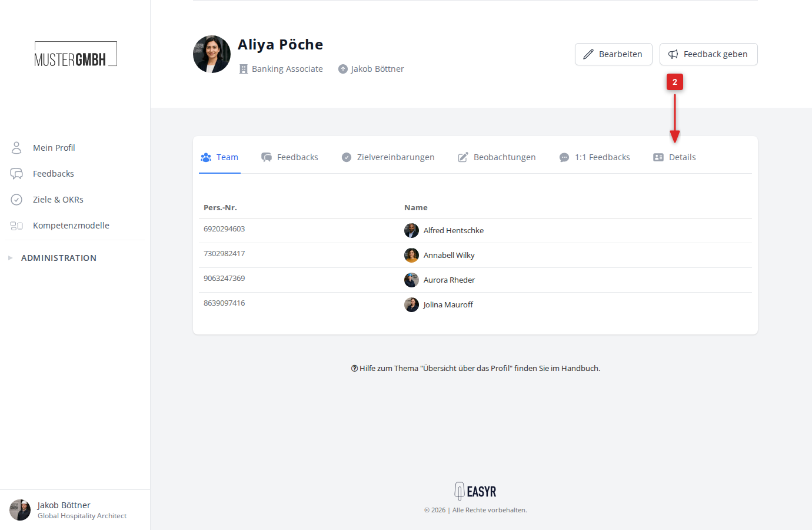
Task: Open Jakob Böttner user menu in sidebar footer
Action: (75, 510)
